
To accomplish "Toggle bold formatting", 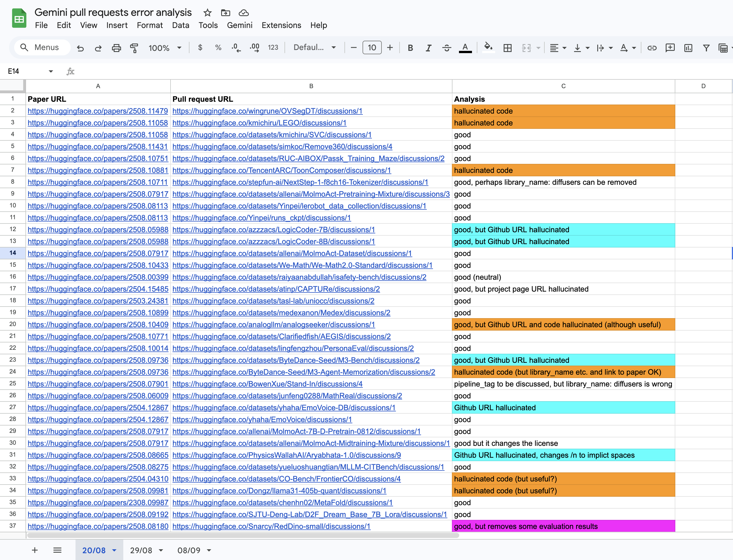I will [x=410, y=48].
